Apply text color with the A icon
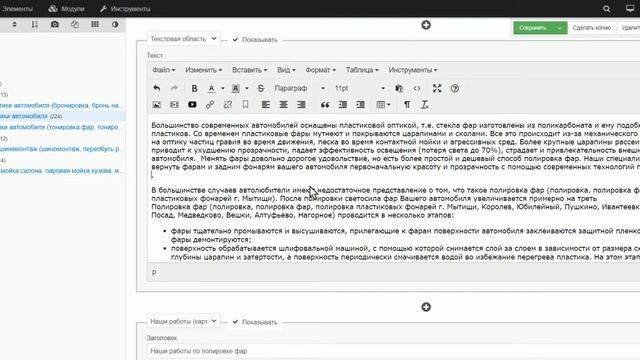Viewport: 640px width, 360px height. (211, 88)
